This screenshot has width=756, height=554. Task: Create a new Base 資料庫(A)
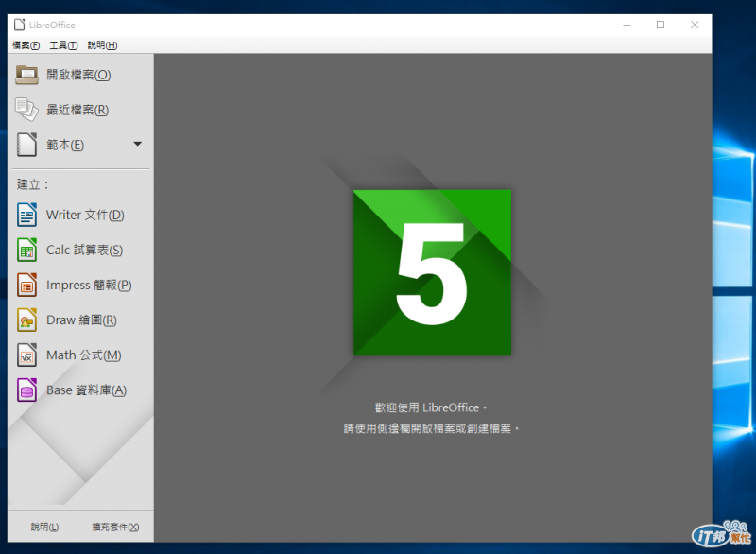[x=87, y=390]
